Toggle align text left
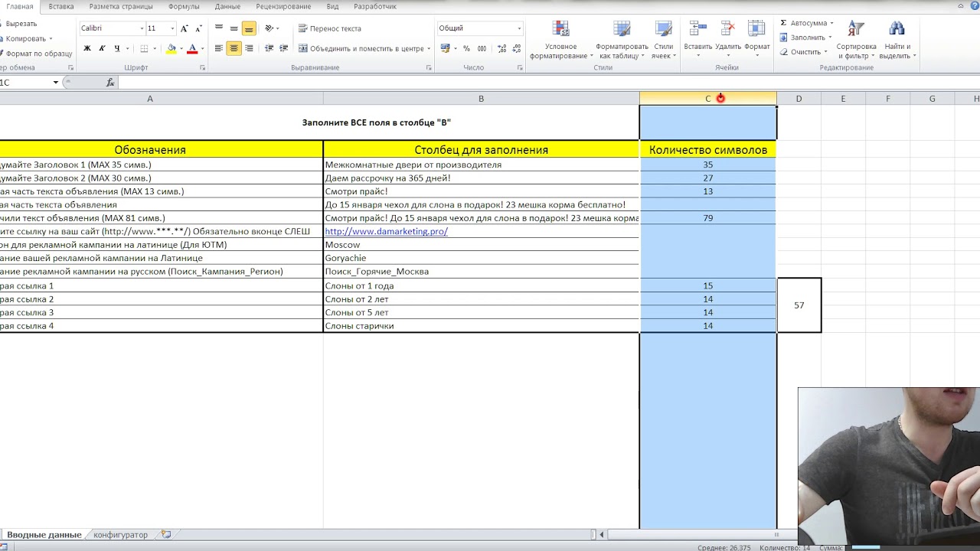 coord(219,48)
